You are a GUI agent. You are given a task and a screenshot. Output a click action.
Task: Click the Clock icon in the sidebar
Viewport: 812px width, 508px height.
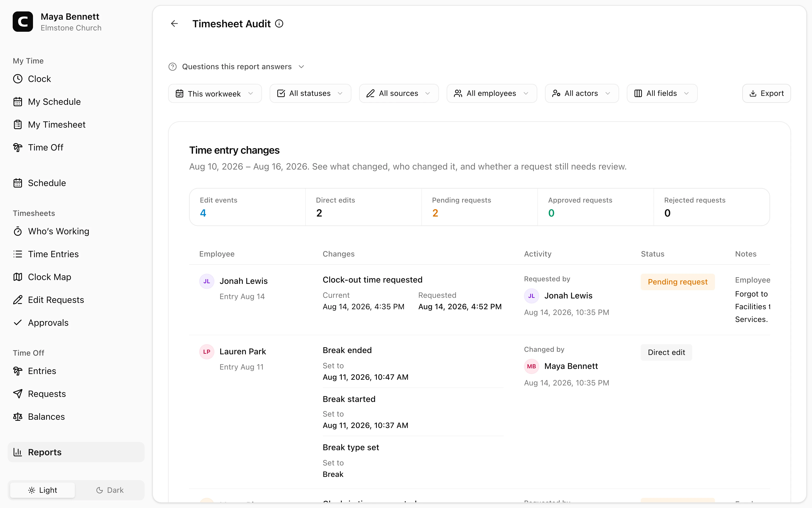coord(18,79)
